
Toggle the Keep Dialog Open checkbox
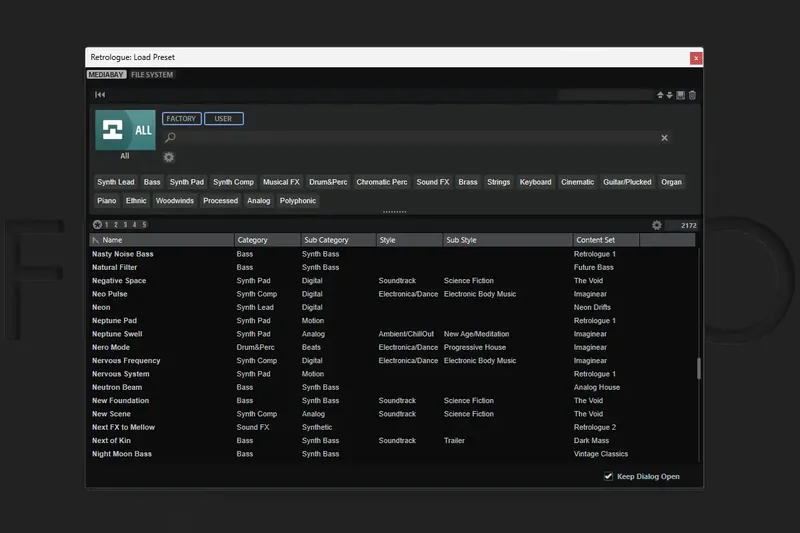coord(608,476)
